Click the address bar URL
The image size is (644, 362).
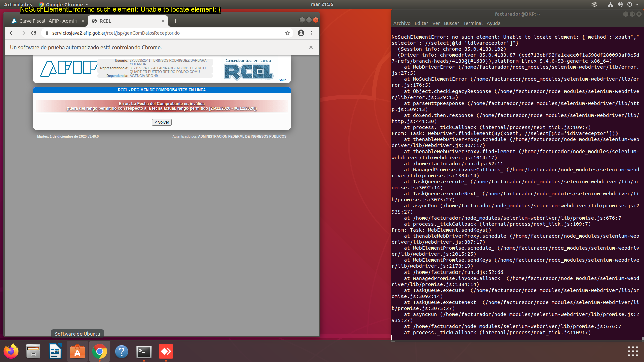pos(116,33)
